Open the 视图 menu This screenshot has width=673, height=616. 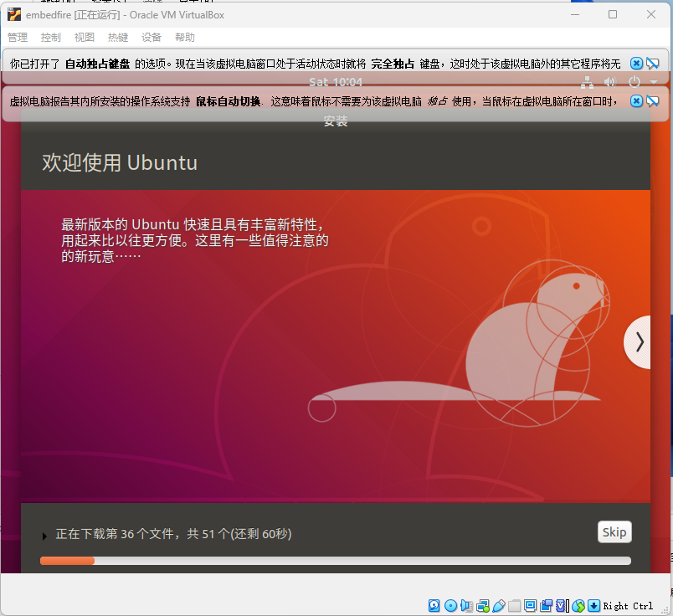[x=84, y=38]
